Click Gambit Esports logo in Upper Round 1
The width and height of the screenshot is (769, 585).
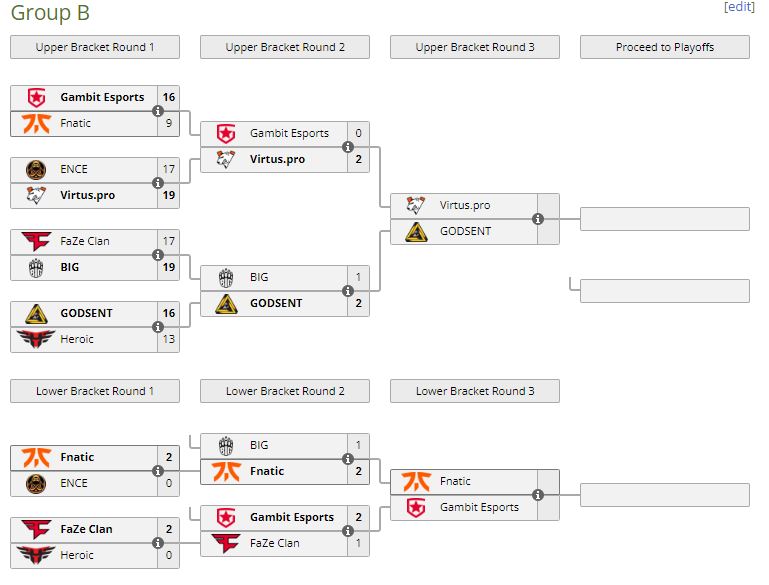pos(36,98)
